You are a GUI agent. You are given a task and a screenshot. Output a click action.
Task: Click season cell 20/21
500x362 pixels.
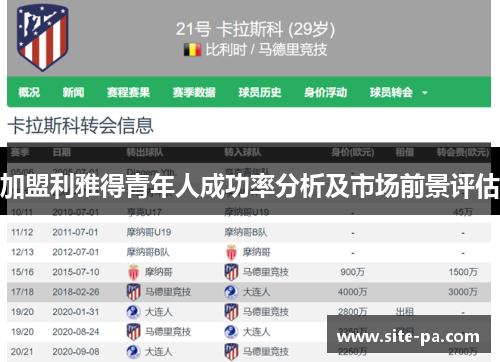coord(22,352)
